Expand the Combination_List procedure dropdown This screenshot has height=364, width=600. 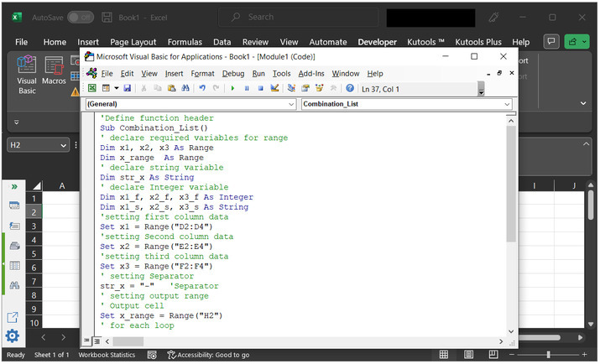(x=507, y=104)
